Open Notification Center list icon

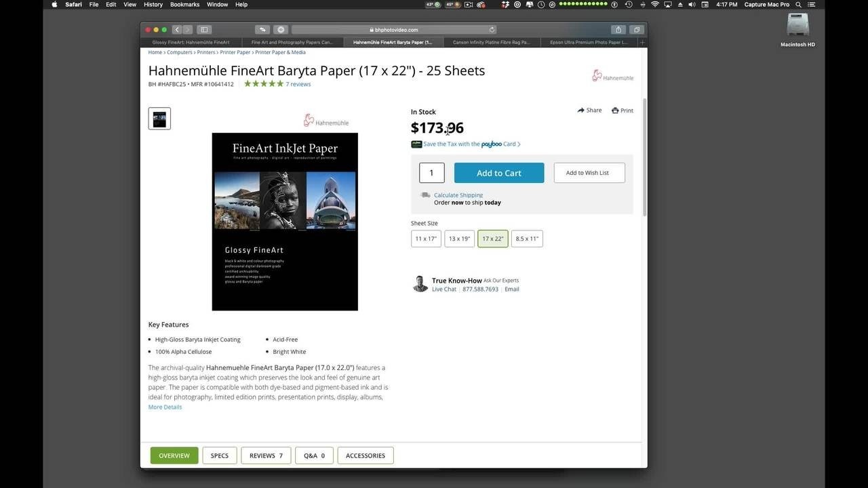811,4
